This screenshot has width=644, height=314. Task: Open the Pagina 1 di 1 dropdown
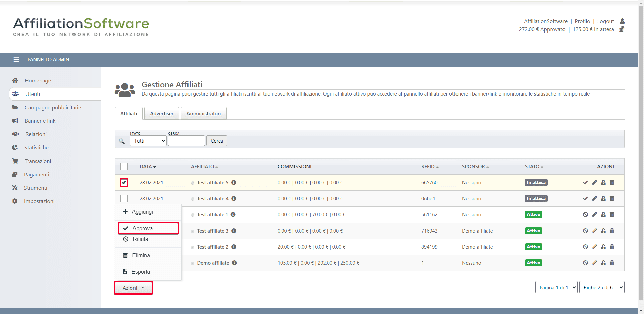pyautogui.click(x=556, y=288)
